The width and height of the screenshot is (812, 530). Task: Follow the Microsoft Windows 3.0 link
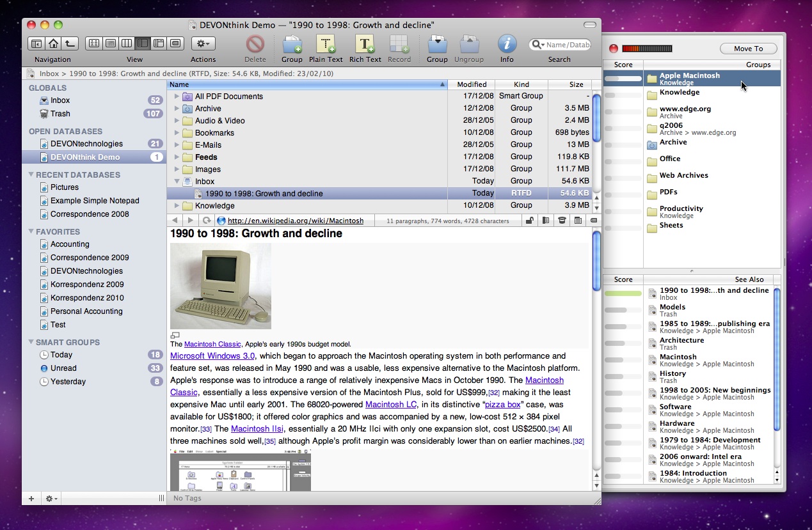click(x=212, y=356)
